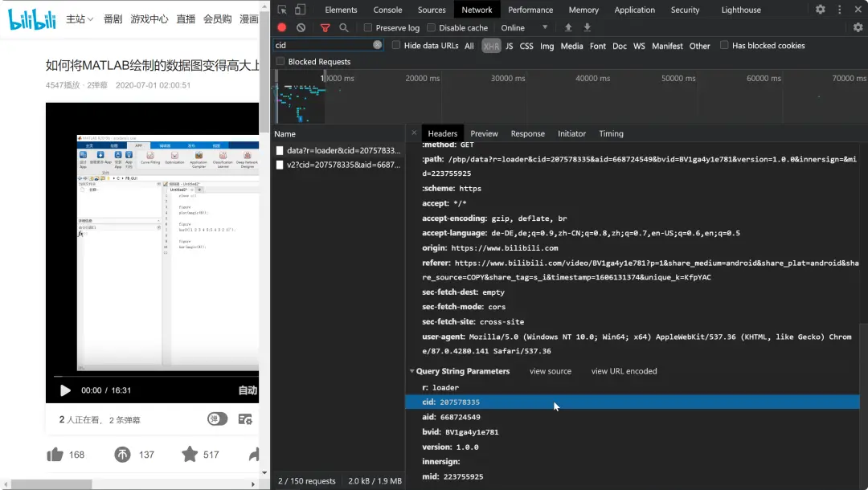868x490 pixels.
Task: Open Network settings gear icon
Action: [x=858, y=27]
